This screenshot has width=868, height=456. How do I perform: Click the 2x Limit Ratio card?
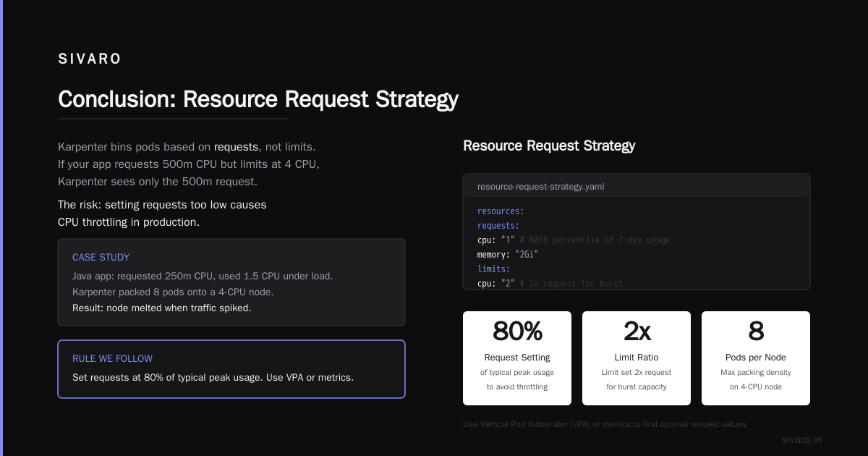[637, 358]
